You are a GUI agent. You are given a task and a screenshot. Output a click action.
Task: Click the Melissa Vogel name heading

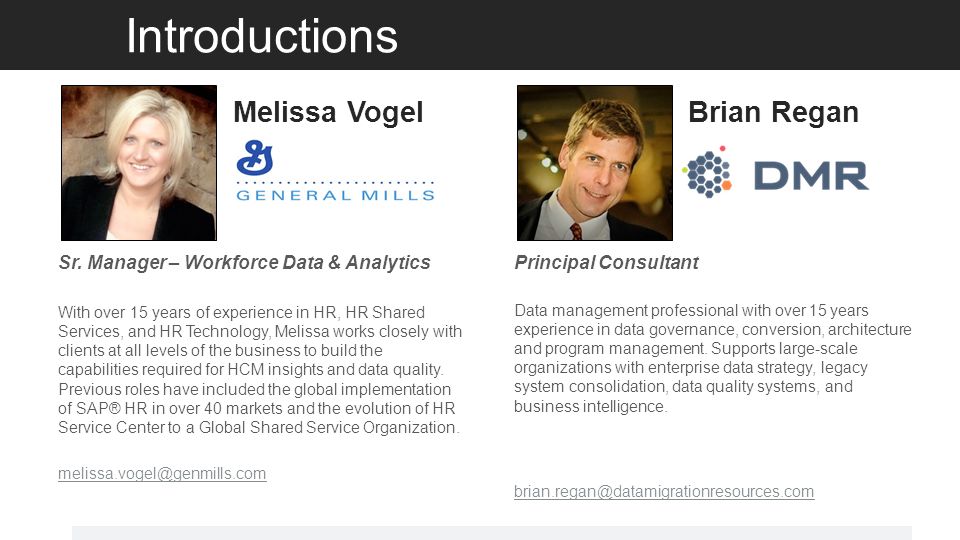pyautogui.click(x=328, y=112)
